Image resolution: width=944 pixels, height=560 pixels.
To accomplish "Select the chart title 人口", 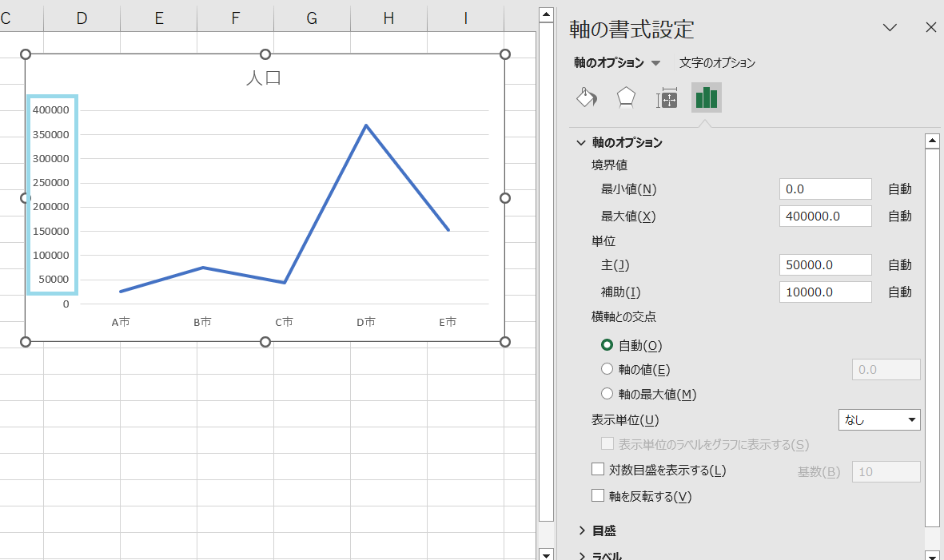I will pyautogui.click(x=265, y=77).
